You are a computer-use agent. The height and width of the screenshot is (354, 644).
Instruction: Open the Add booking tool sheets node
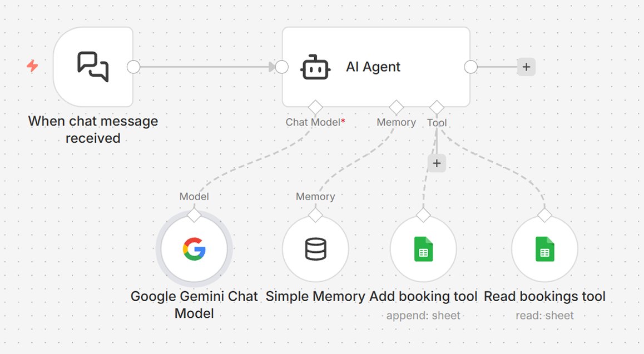pos(423,249)
